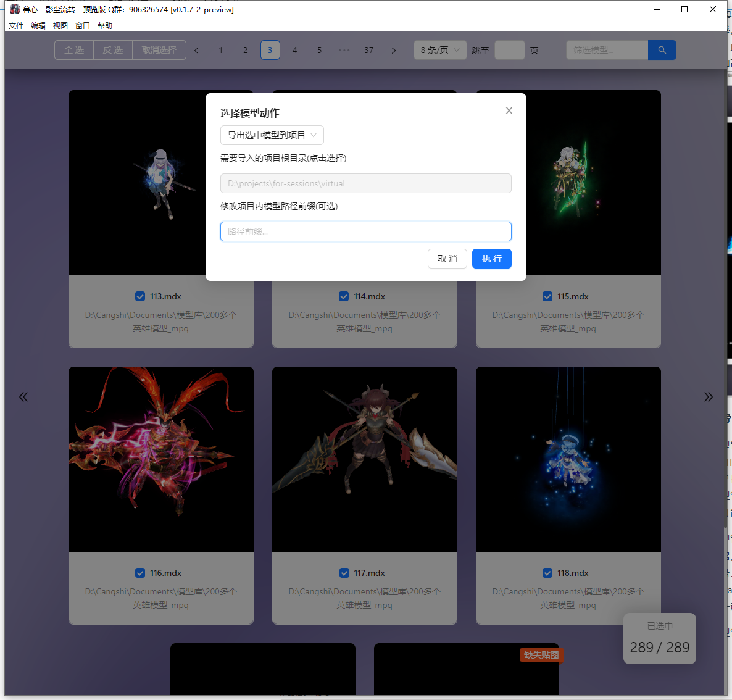The height and width of the screenshot is (700, 732).
Task: Select page 2 in pagination
Action: coord(246,50)
